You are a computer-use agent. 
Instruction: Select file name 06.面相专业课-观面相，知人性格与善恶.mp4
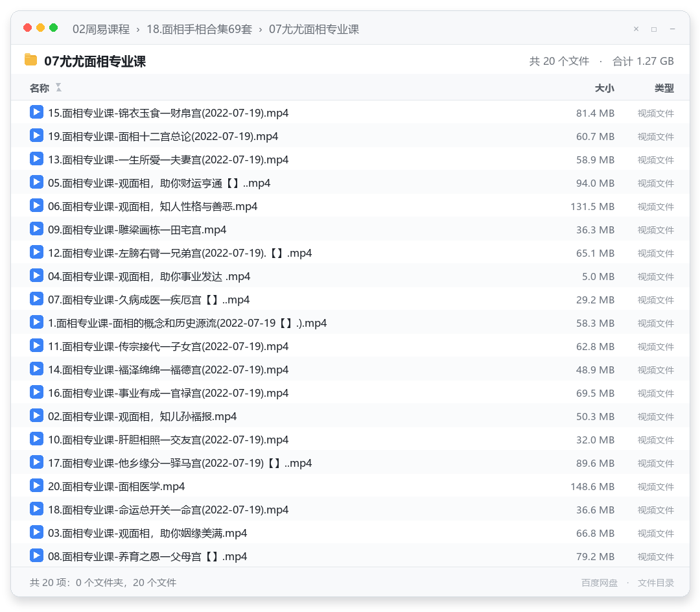[153, 207]
